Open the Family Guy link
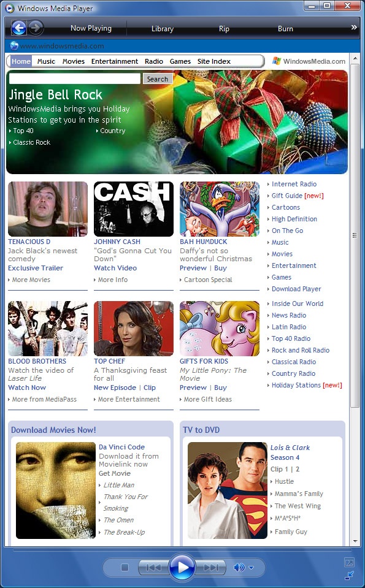The height and width of the screenshot is (588, 365). [x=291, y=532]
